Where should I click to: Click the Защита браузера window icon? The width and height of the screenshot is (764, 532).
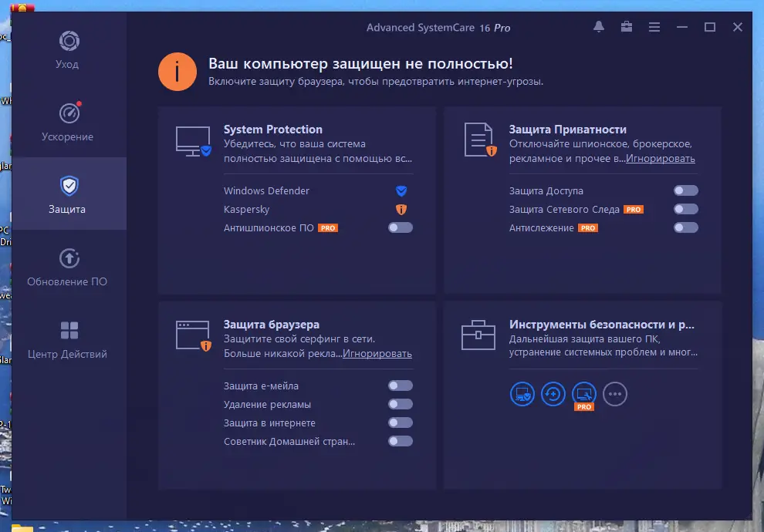194,335
